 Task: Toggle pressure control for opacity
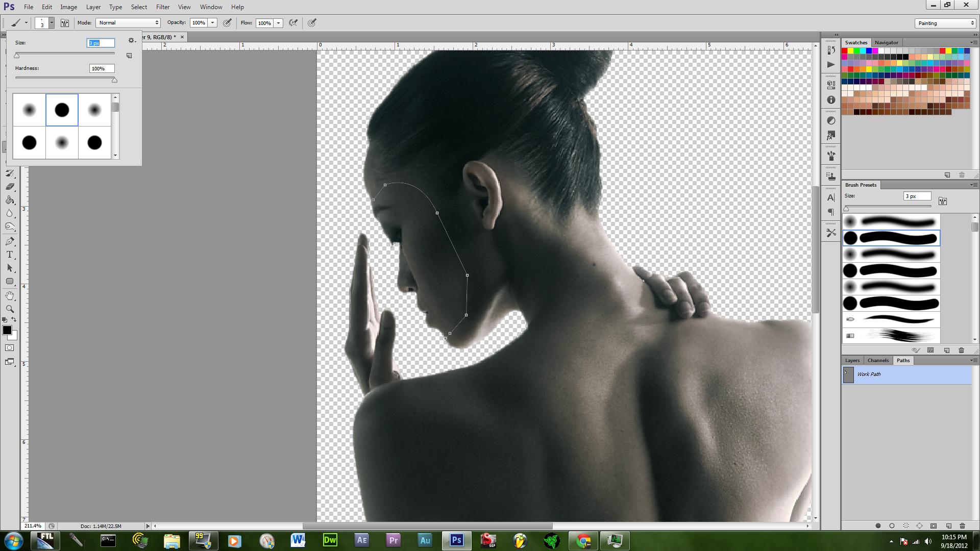point(228,23)
